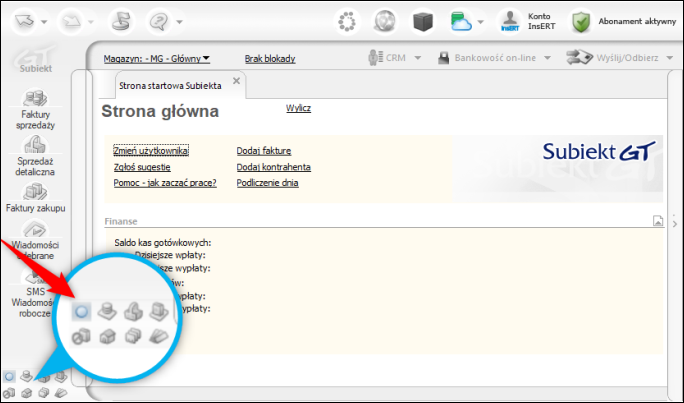Click Zmień użytkownika link

tap(151, 151)
